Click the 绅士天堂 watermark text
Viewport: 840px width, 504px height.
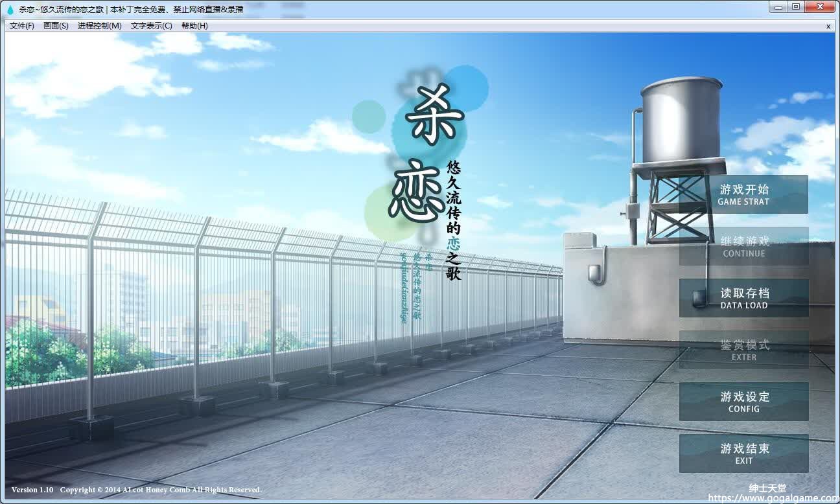767,488
